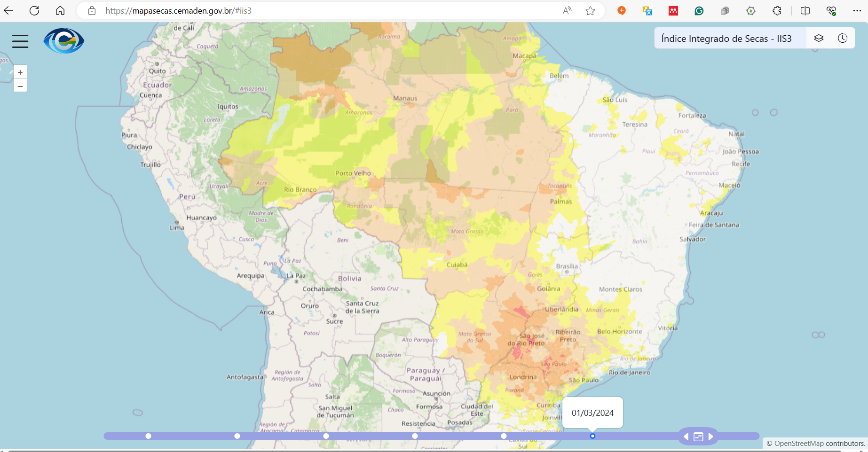Screen dimensions: 868x452
Task: Open the timeline calendar picker
Action: (698, 436)
